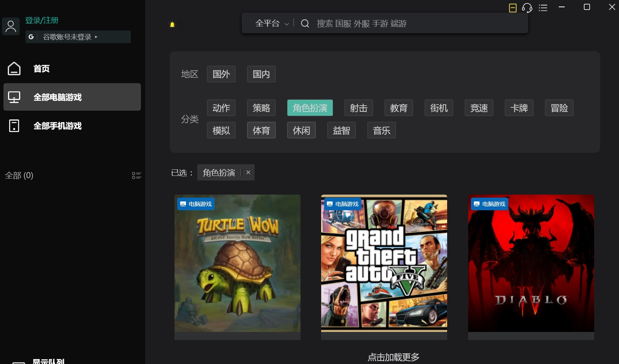The height and width of the screenshot is (364, 619).
Task: Maximize the window
Action: pyautogui.click(x=587, y=7)
